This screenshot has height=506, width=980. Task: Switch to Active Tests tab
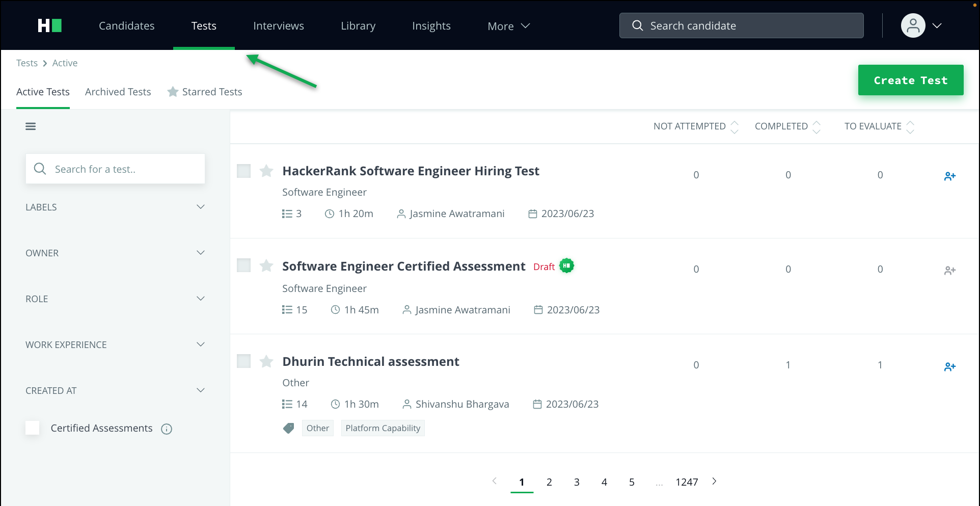click(x=43, y=92)
